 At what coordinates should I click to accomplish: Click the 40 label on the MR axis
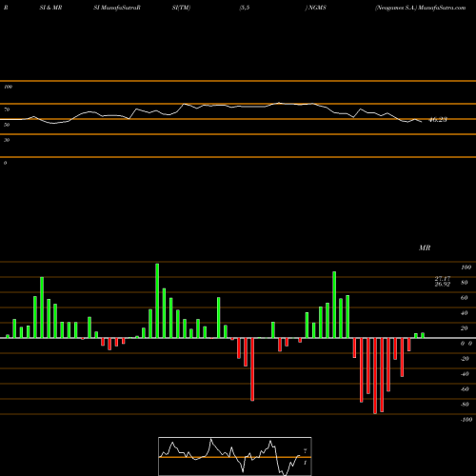pos(465,313)
